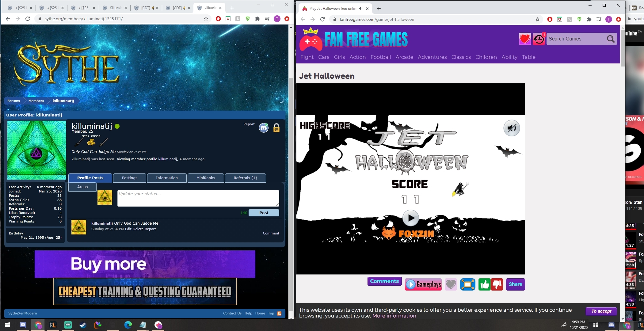Give Jet Halloween a green thumbs up
Screen dimensions: 644x331
click(484, 285)
